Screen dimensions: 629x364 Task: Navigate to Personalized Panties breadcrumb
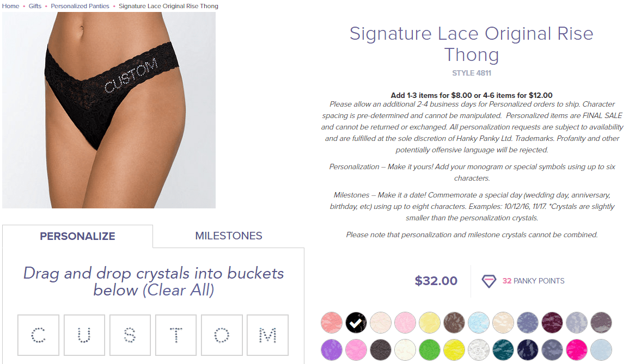coord(80,6)
